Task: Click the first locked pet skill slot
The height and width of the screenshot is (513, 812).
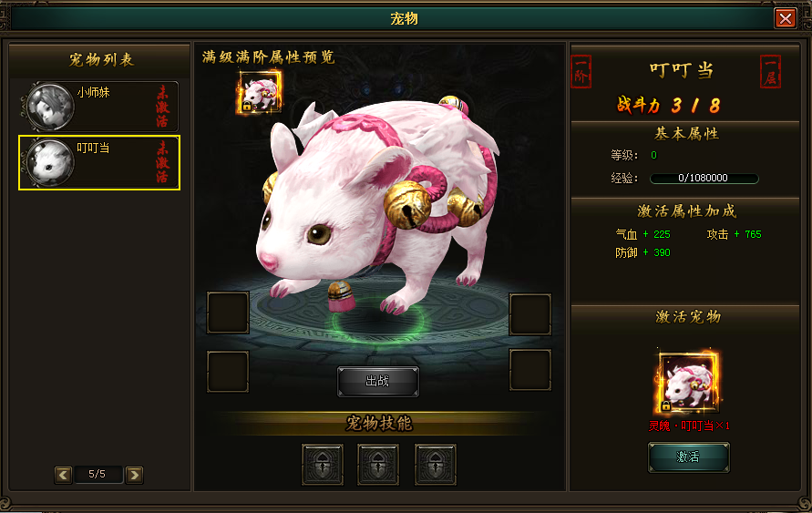Action: click(323, 465)
